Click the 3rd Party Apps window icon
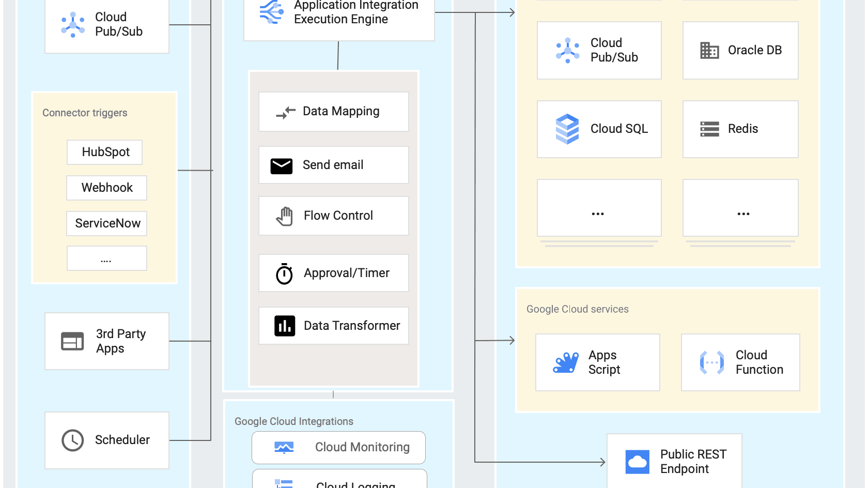Viewport: 868px width, 488px height. (x=72, y=341)
